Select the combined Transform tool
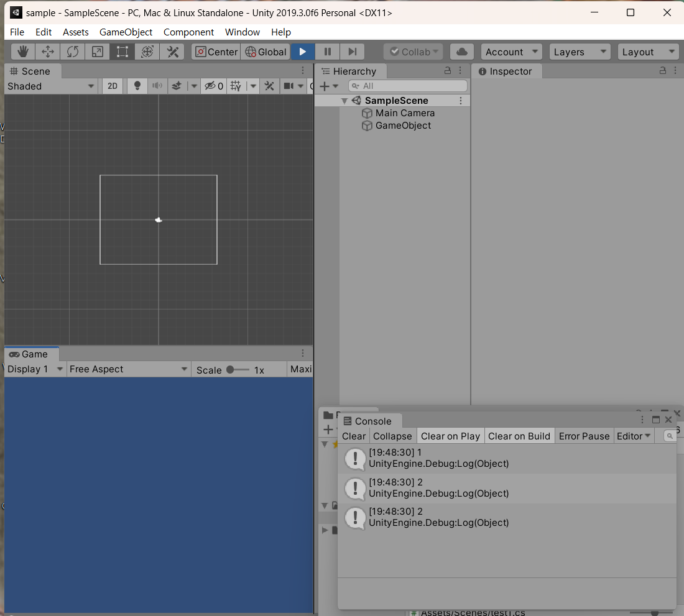Screen dimensions: 684x616 (147, 52)
